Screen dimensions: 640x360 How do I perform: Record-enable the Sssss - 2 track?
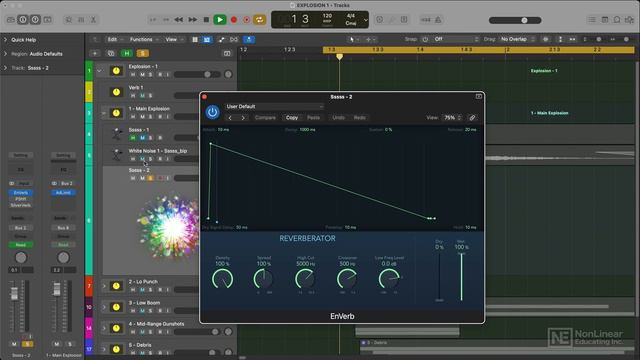coord(160,178)
